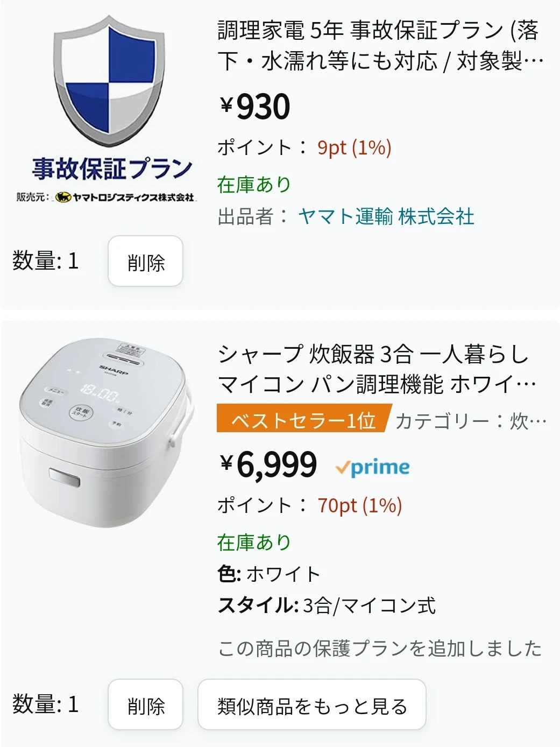Select 類似商品をもっと見る button

click(312, 704)
